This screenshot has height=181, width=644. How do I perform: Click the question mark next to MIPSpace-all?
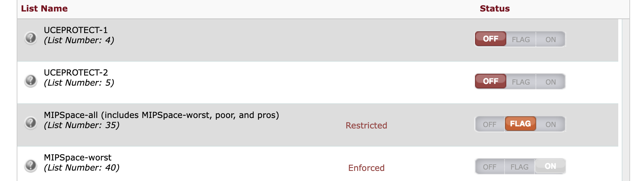tap(31, 123)
